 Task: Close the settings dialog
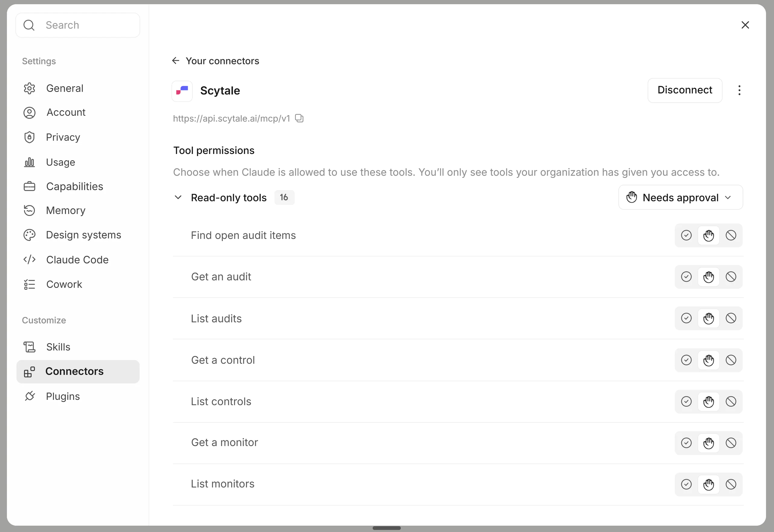(x=745, y=25)
